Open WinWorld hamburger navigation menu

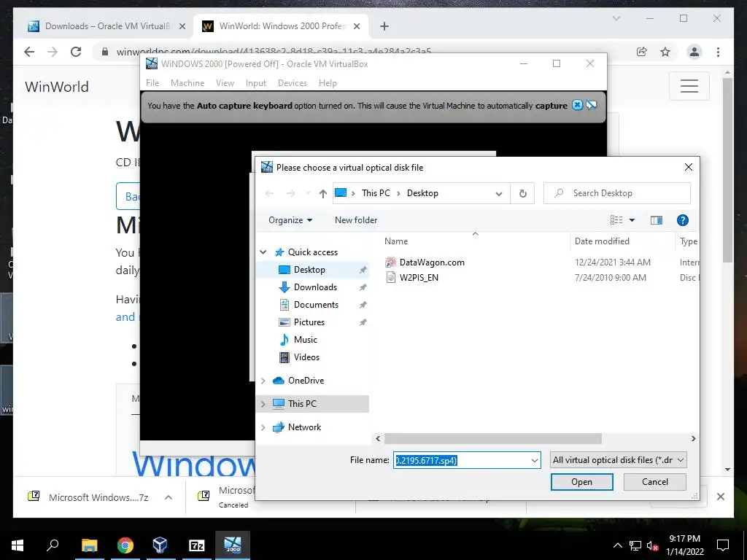pos(689,86)
